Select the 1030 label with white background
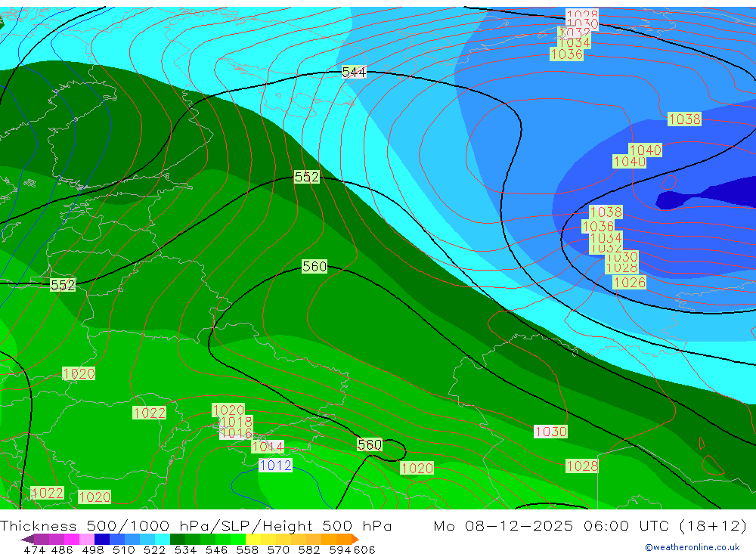 click(550, 432)
